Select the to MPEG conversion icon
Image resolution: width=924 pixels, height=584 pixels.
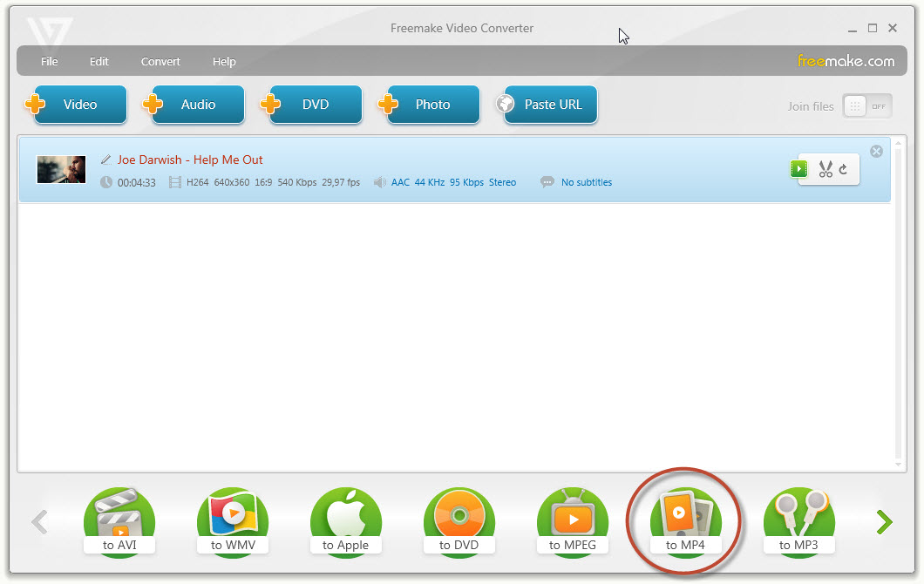coord(572,522)
